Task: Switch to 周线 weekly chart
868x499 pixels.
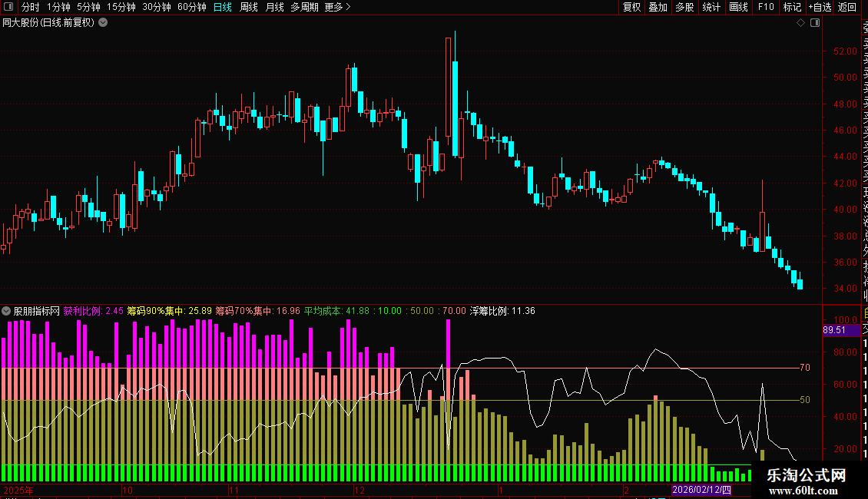Action: click(249, 7)
